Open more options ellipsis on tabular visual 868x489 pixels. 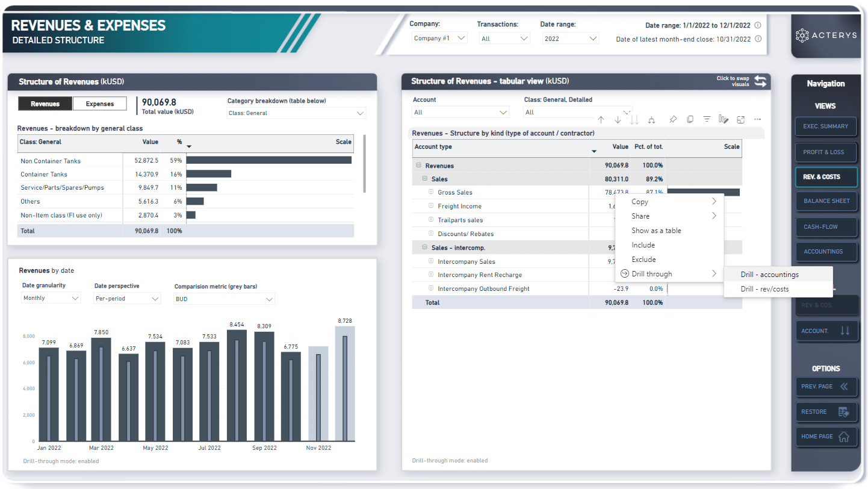click(758, 120)
